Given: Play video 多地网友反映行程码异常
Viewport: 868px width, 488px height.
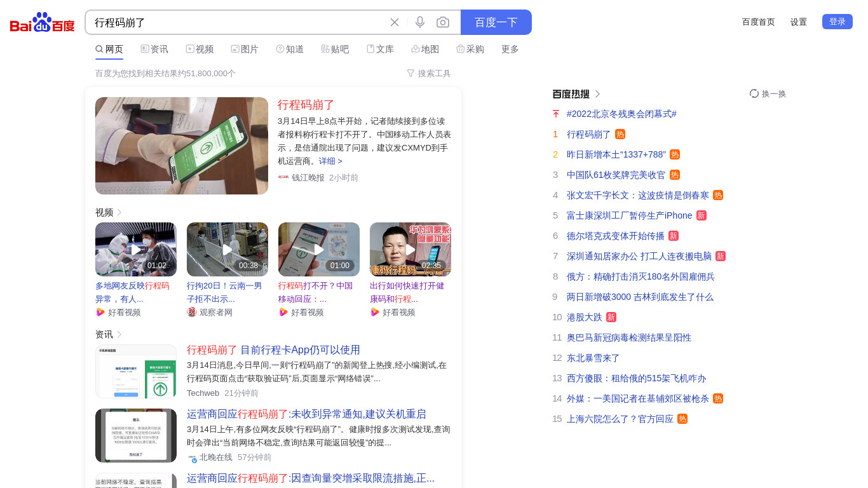Looking at the screenshot, I should point(136,249).
